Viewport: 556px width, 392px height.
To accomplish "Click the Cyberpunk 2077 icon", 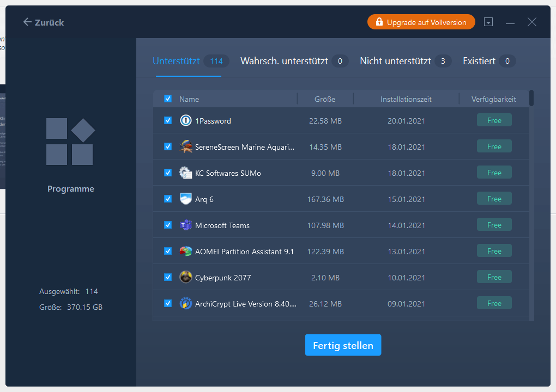I will click(x=186, y=277).
